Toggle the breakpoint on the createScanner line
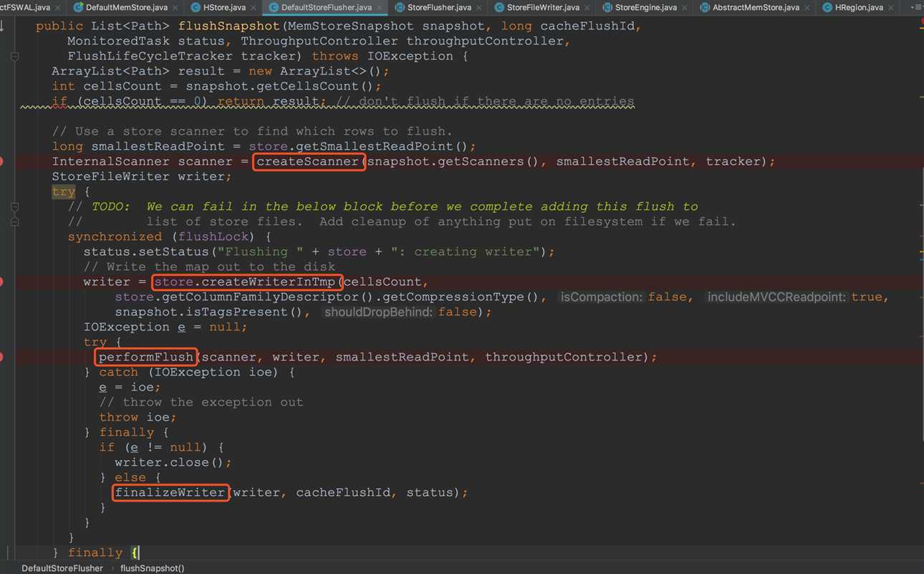This screenshot has height=574, width=924. click(2, 161)
